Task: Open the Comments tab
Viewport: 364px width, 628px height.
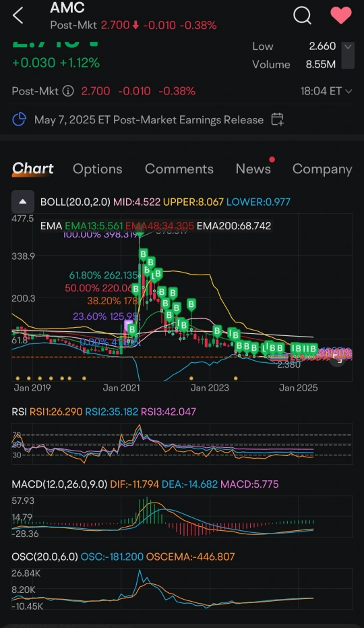Action: [x=179, y=169]
